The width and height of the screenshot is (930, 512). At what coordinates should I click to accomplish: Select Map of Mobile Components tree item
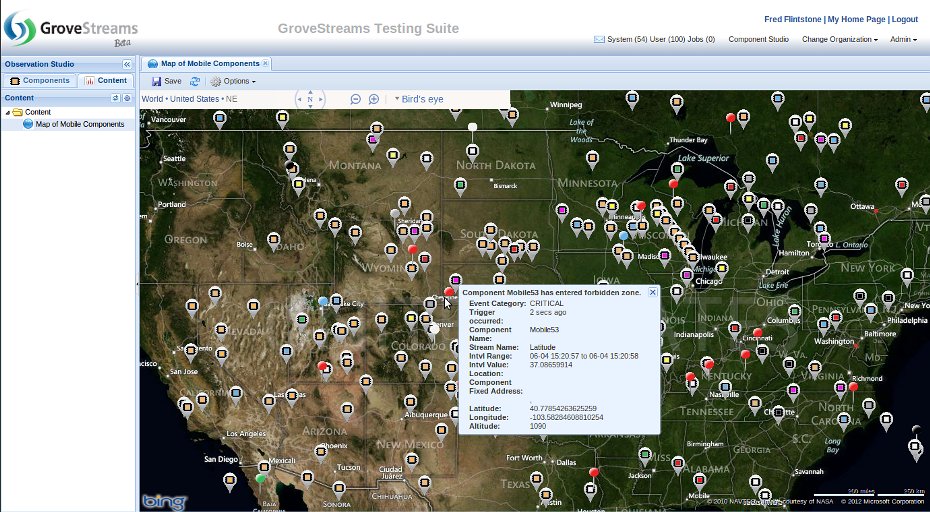click(80, 125)
